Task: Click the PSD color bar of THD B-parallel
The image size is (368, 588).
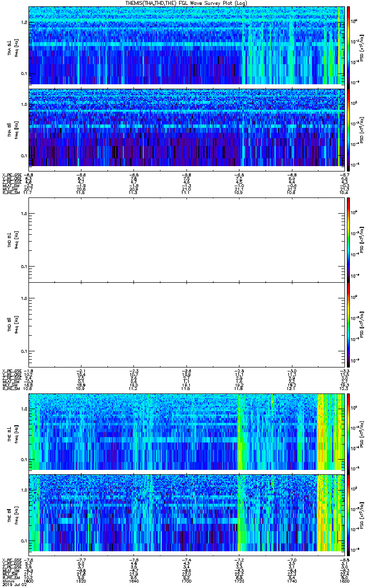Action: pyautogui.click(x=348, y=324)
